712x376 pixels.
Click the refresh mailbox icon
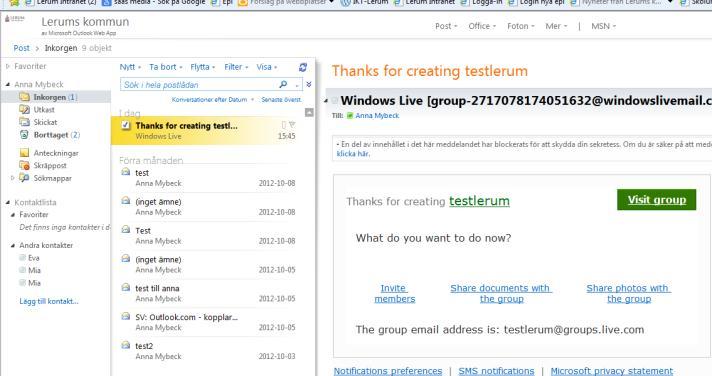coord(303,67)
